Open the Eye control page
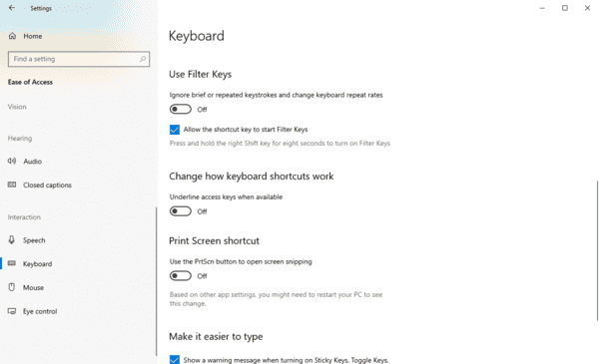 point(40,311)
